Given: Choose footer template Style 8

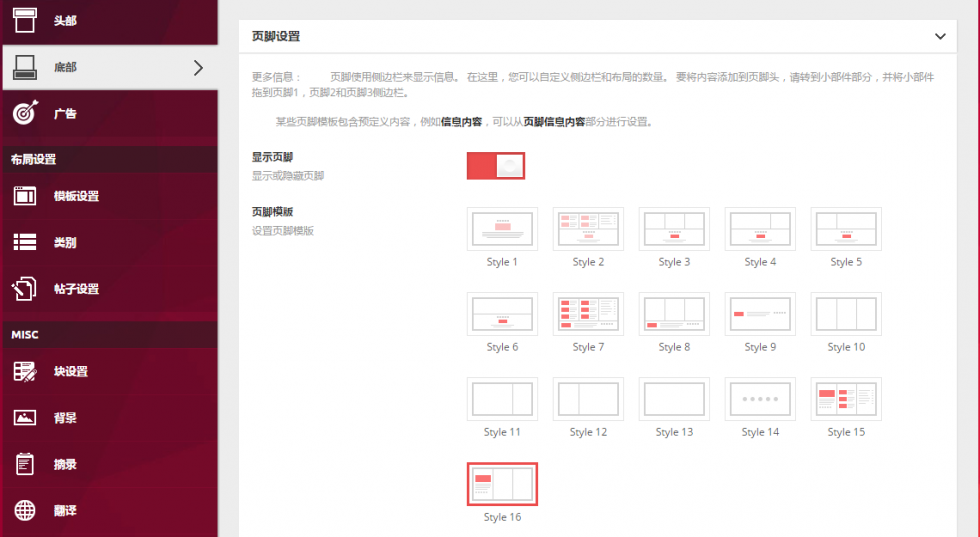Looking at the screenshot, I should click(x=674, y=314).
